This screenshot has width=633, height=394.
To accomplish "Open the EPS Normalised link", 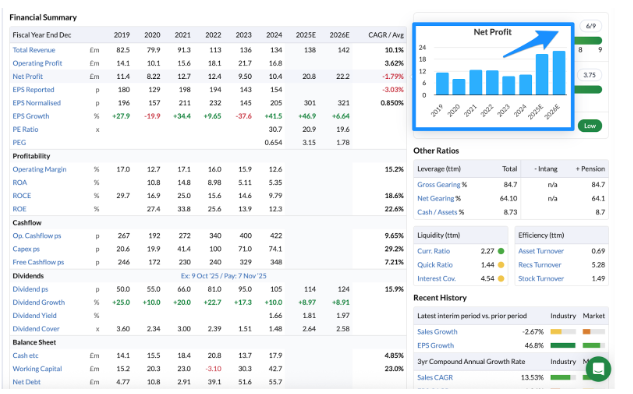I will click(x=36, y=103).
